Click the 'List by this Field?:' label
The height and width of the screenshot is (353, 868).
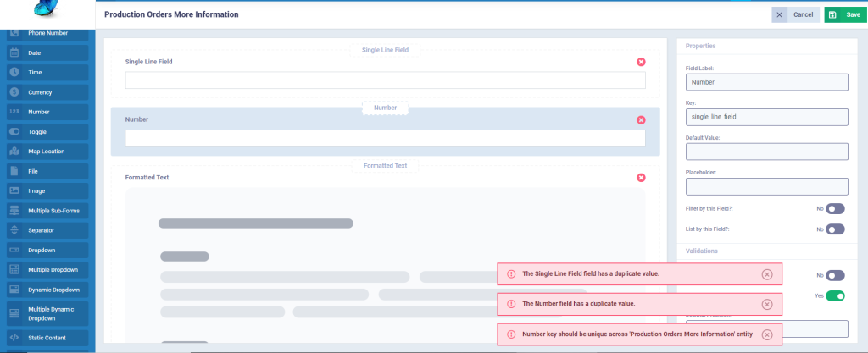click(708, 229)
